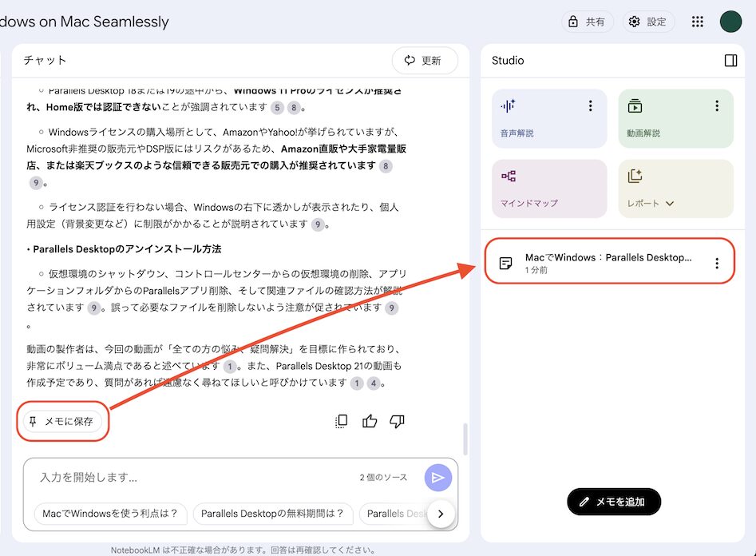Click the メモを追加 add note button
Image resolution: width=756 pixels, height=556 pixels.
(614, 502)
